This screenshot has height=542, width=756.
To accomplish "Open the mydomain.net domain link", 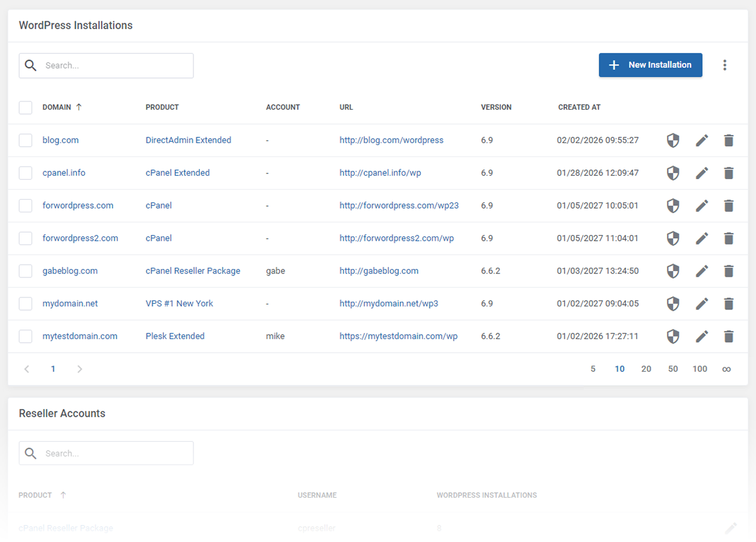I will pos(70,304).
